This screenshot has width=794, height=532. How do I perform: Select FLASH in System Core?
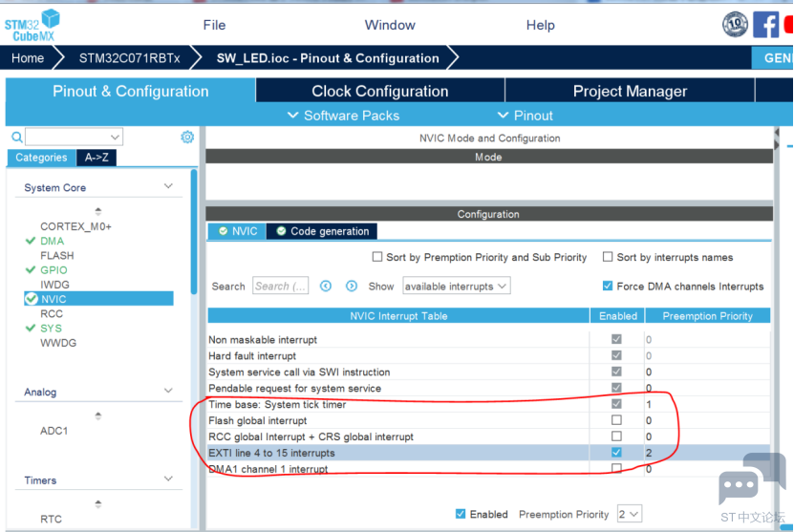point(57,256)
